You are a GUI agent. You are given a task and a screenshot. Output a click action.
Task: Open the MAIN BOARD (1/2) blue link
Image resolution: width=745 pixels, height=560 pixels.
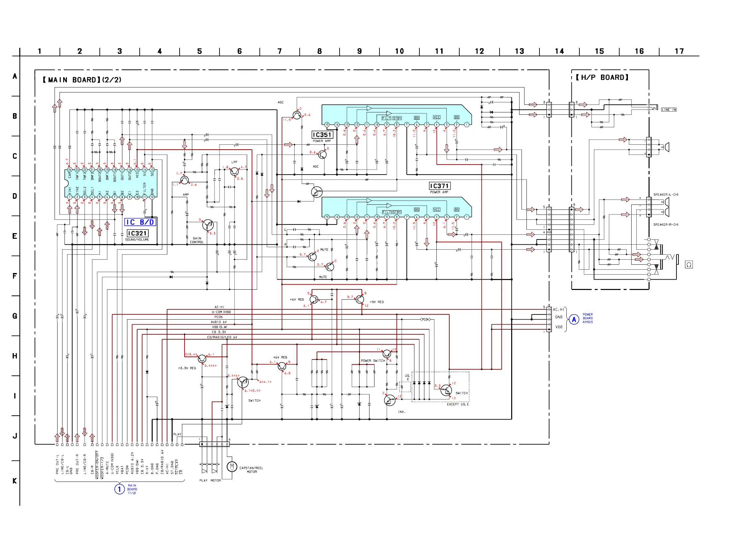pos(132,489)
